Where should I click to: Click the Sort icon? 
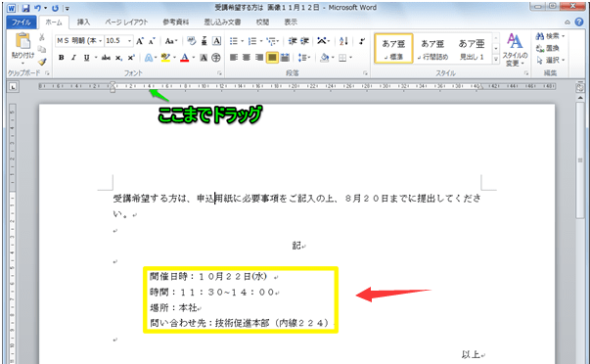343,41
